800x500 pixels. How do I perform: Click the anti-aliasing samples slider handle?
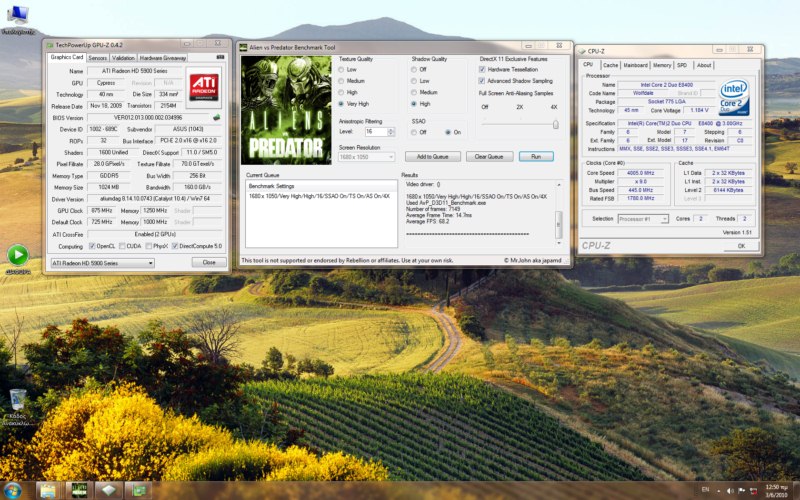(555, 124)
